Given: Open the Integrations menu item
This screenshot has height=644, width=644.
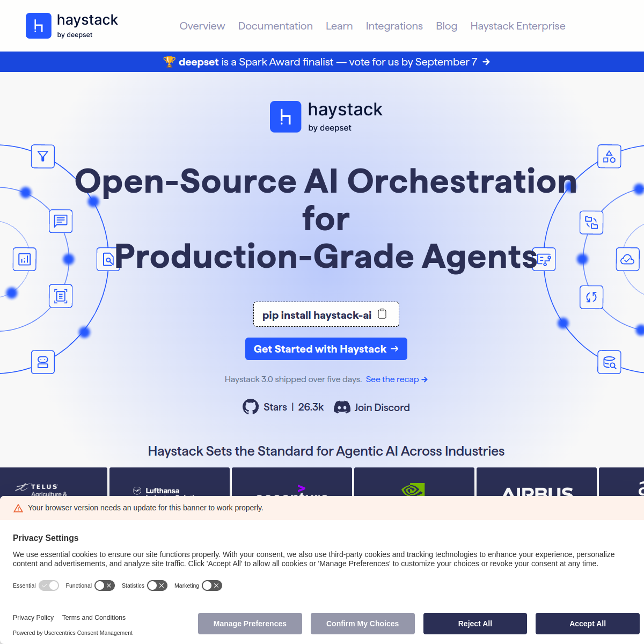Looking at the screenshot, I should 394,26.
